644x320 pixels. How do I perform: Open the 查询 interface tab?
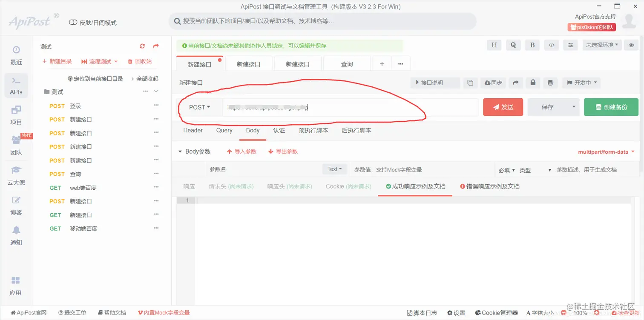coord(347,64)
